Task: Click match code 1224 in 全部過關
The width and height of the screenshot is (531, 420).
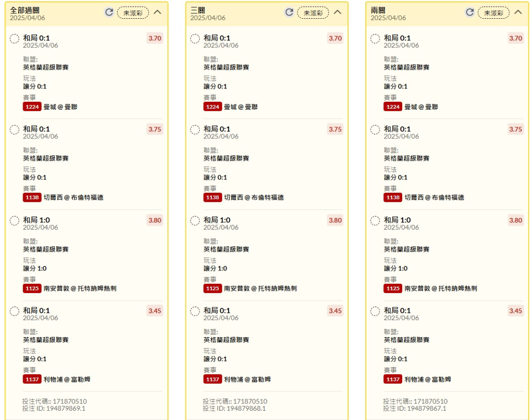Action: click(32, 107)
